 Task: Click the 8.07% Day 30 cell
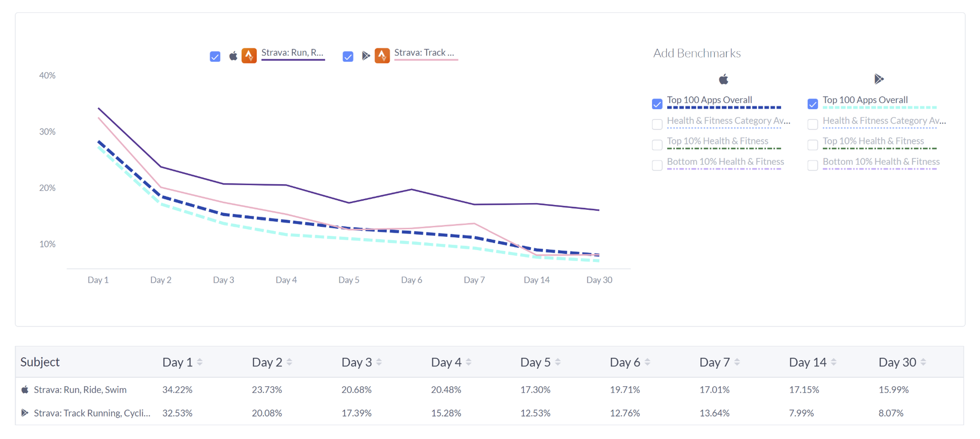point(891,413)
